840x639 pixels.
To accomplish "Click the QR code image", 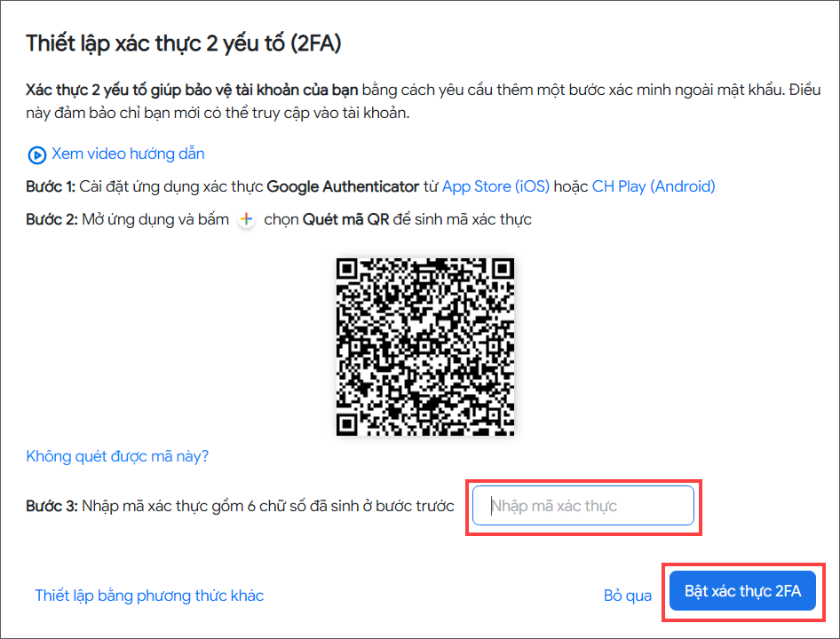I will pyautogui.click(x=425, y=346).
